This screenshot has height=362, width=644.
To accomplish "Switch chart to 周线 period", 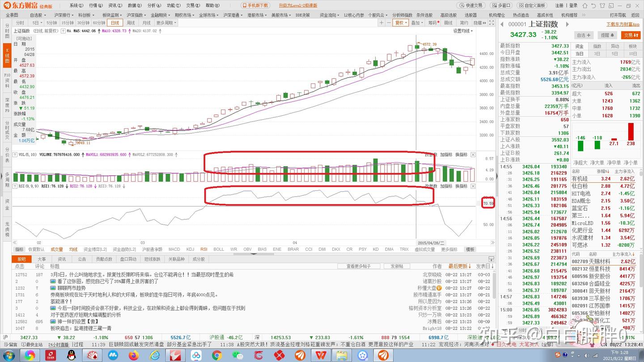I will pyautogui.click(x=131, y=23).
